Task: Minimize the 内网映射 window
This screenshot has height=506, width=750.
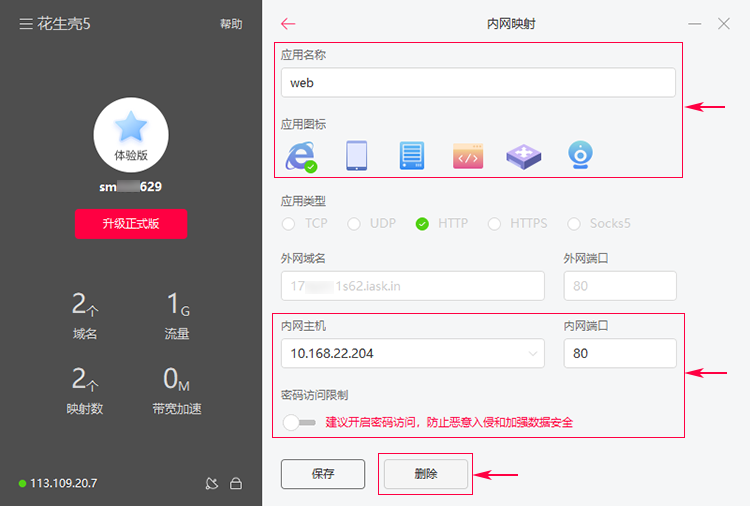Action: coord(695,24)
